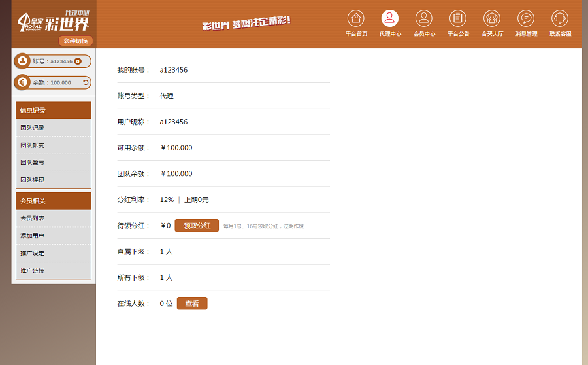Click the account user avatar icon
588x365 pixels.
pos(22,61)
